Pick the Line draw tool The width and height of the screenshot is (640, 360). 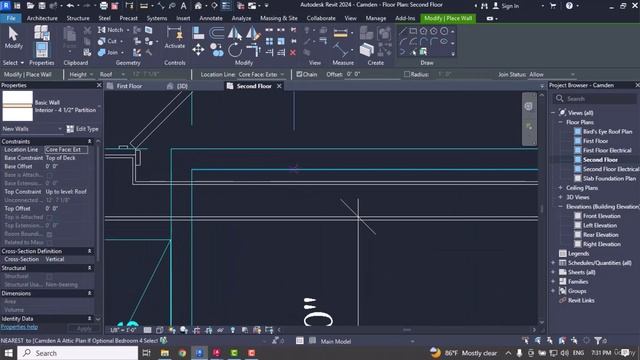point(403,31)
